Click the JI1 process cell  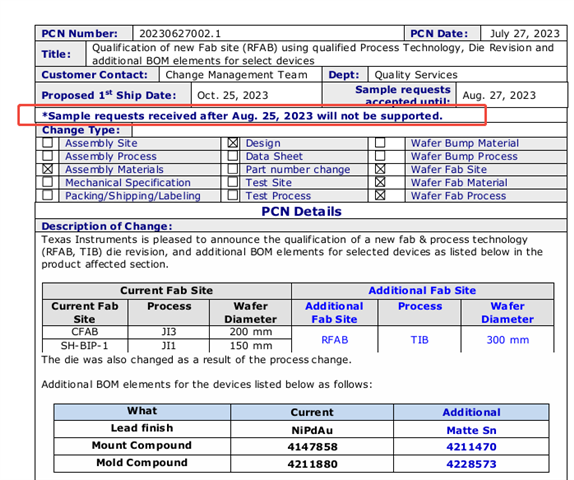pyautogui.click(x=169, y=346)
